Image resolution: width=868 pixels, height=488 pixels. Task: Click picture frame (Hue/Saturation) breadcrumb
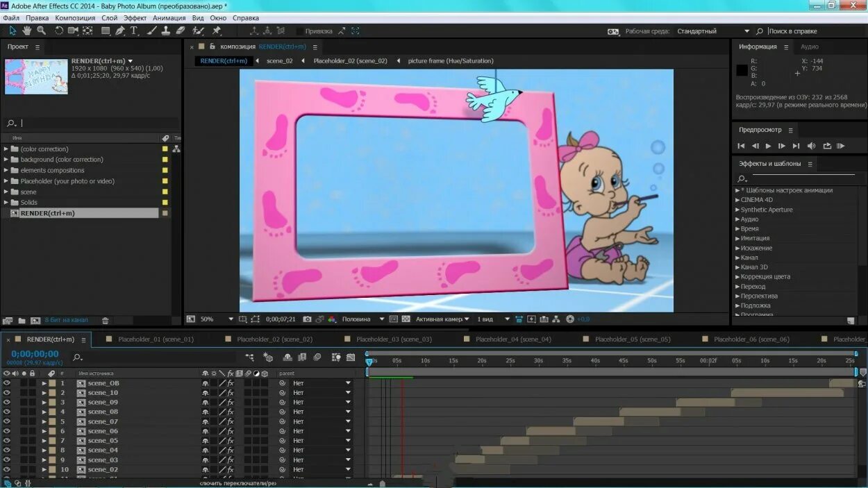[451, 61]
